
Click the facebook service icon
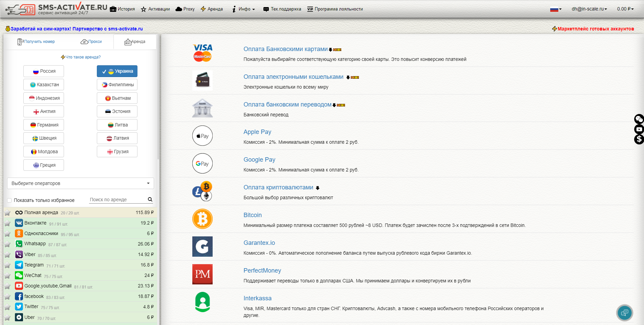[19, 296]
